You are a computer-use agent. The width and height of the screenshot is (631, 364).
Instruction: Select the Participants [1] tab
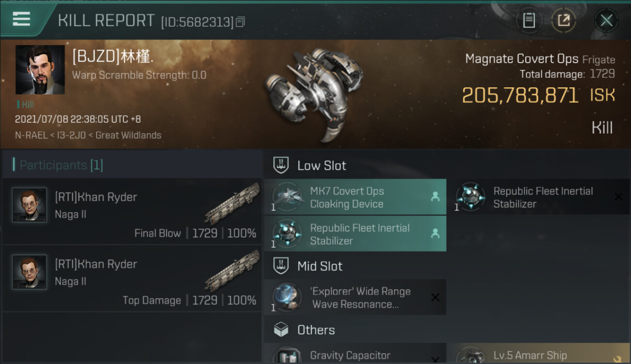coord(61,165)
